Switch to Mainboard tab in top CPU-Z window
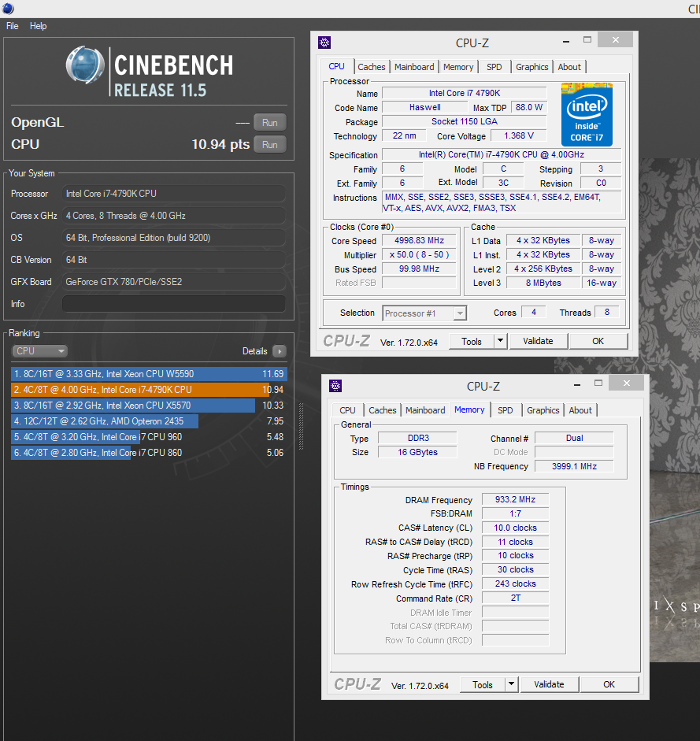The width and height of the screenshot is (700, 741). (414, 67)
